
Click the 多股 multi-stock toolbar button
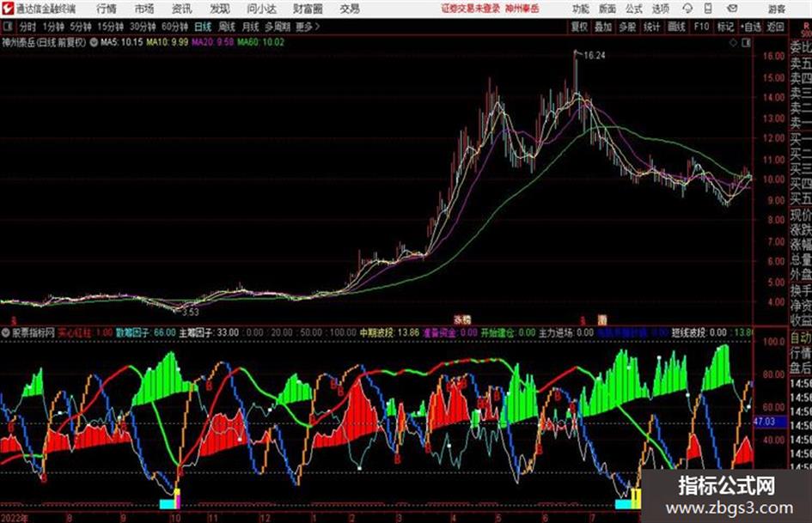coord(627,27)
